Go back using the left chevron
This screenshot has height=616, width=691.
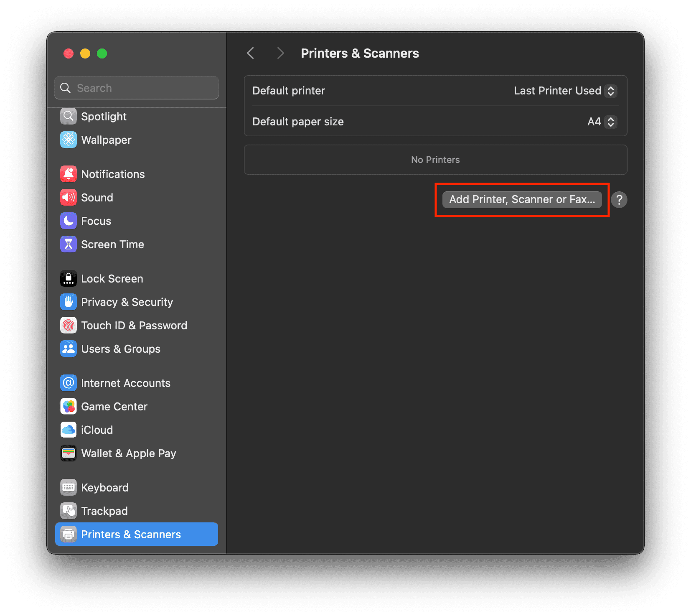point(251,53)
